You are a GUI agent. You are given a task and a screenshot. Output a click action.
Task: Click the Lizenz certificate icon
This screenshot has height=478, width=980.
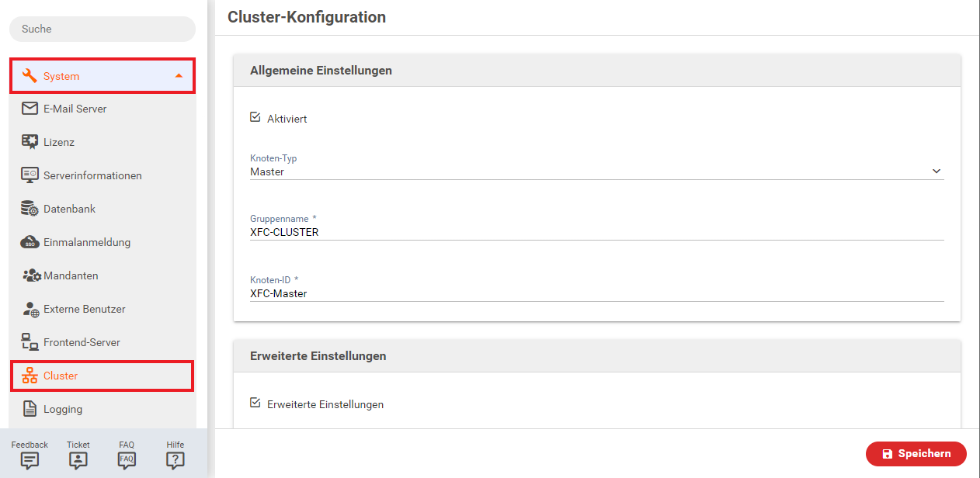[x=30, y=142]
